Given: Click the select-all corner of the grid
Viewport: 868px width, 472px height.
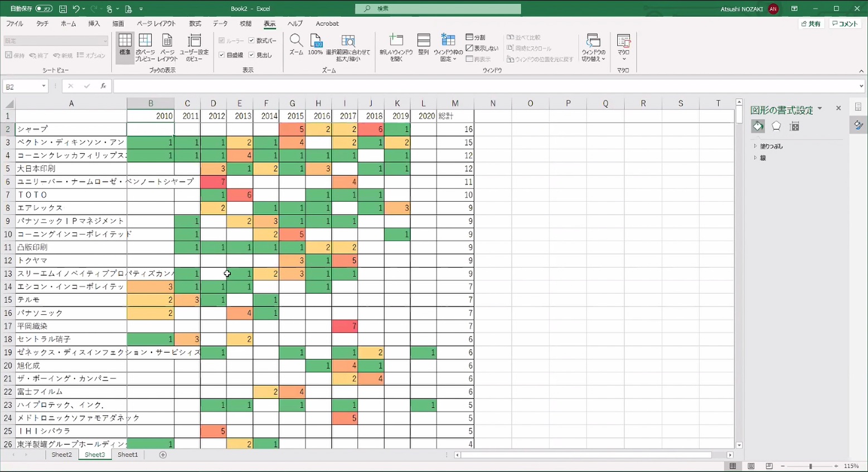Looking at the screenshot, I should pos(8,103).
